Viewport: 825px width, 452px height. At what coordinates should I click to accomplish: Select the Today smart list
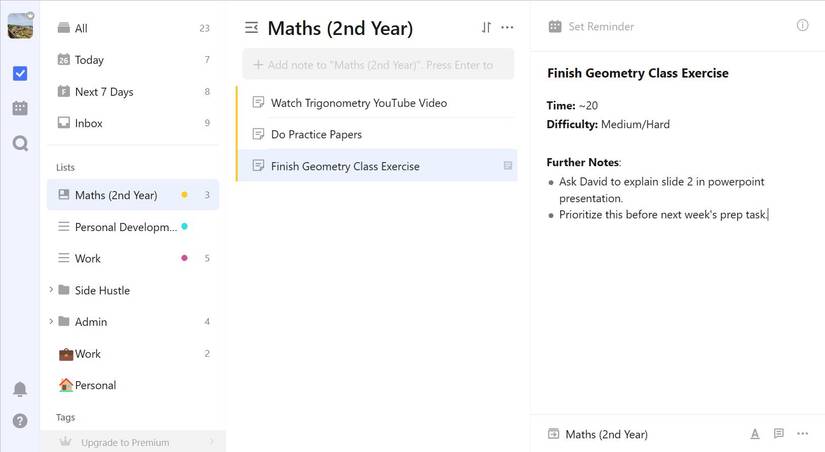pyautogui.click(x=133, y=59)
